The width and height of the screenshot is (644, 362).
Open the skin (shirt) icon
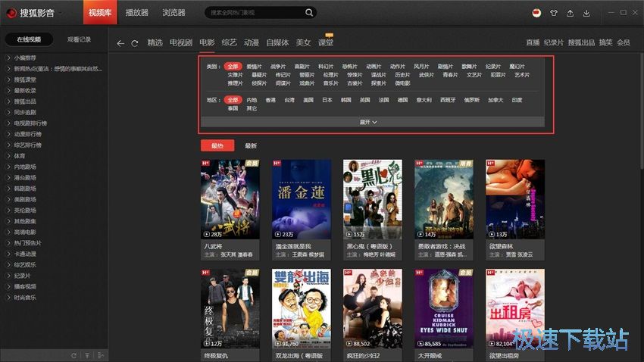click(554, 13)
